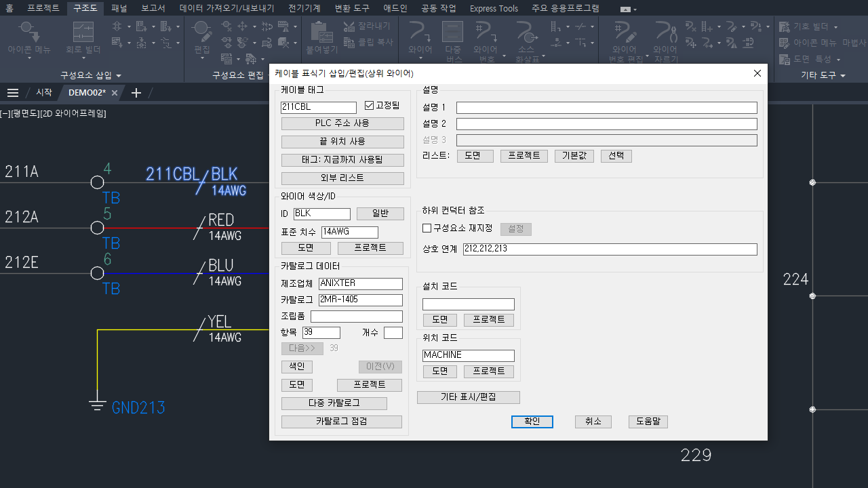Viewport: 868px width, 488px height.
Task: Open the 전기기계 ribbon tab
Action: point(304,8)
